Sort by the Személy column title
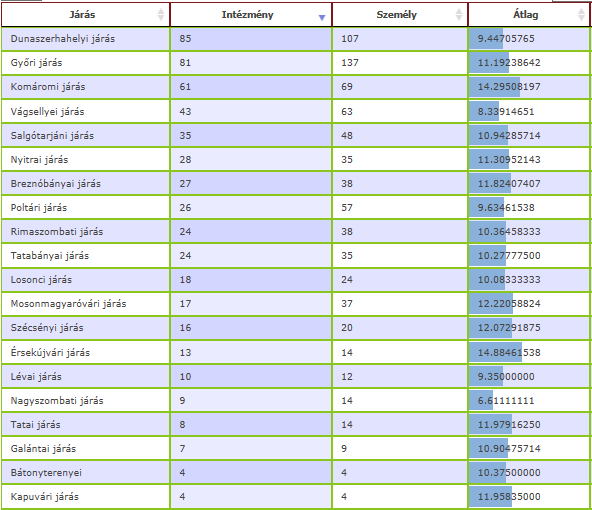 (x=396, y=15)
